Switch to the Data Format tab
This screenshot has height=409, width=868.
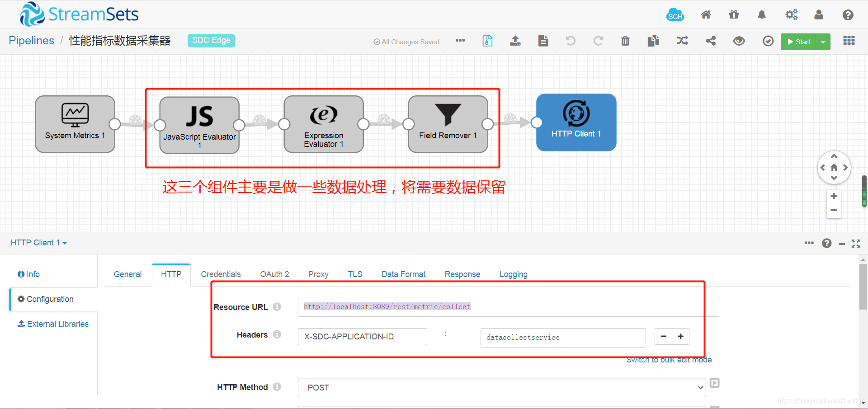coord(403,274)
